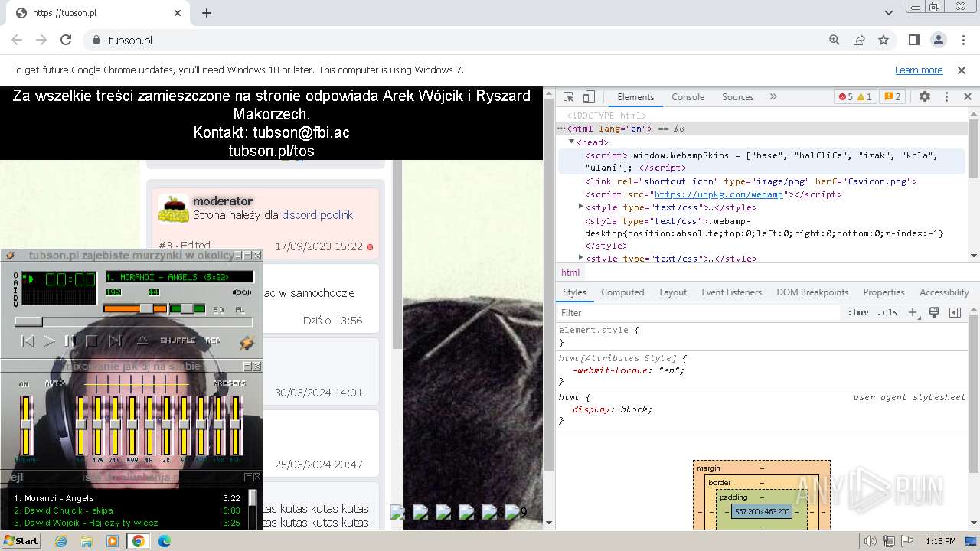
Task: Open the discord podlinki link
Action: pyautogui.click(x=318, y=215)
